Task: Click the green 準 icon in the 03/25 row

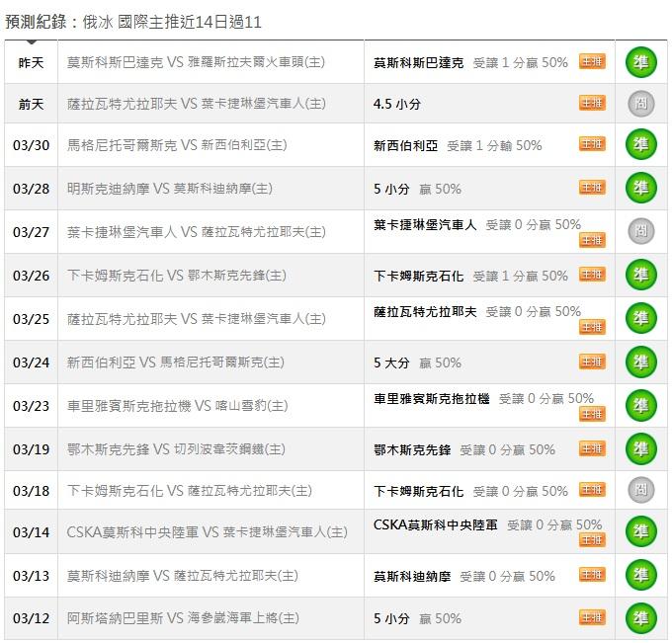Action: click(640, 318)
